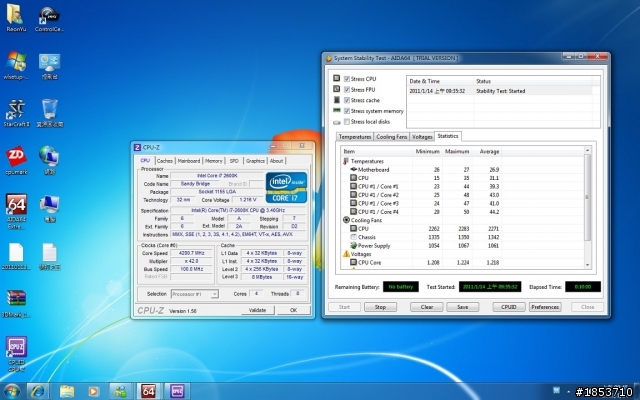The width and height of the screenshot is (640, 400).
Task: Select the Statistics tab
Action: pyautogui.click(x=448, y=136)
